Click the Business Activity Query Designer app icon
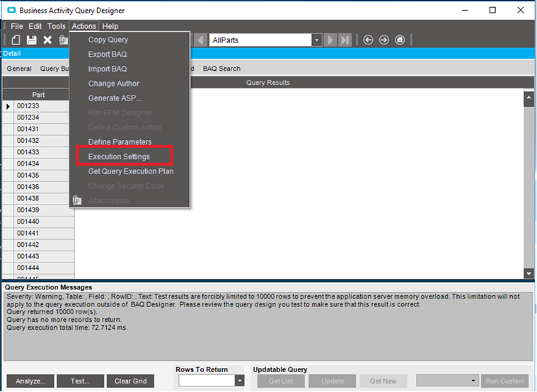 [11, 11]
